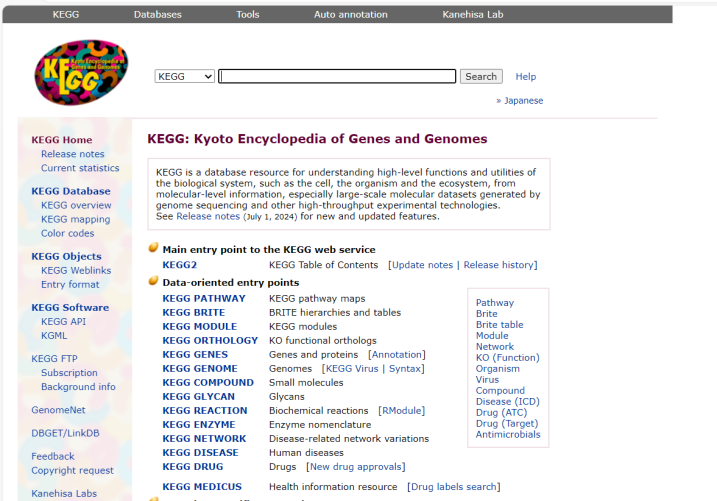Open KEGG MODULE entry point

[x=199, y=327]
